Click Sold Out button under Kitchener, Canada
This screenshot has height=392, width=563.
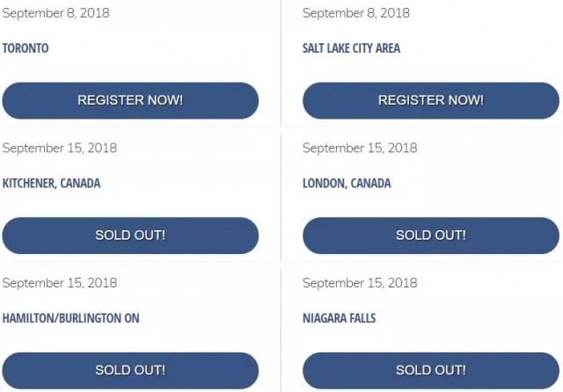130,236
